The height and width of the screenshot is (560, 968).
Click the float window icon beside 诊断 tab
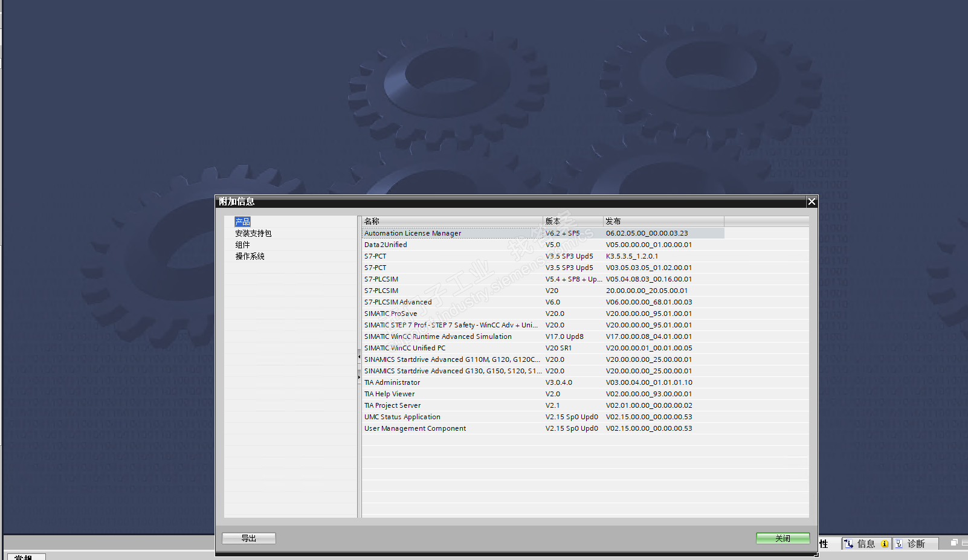coord(954,542)
